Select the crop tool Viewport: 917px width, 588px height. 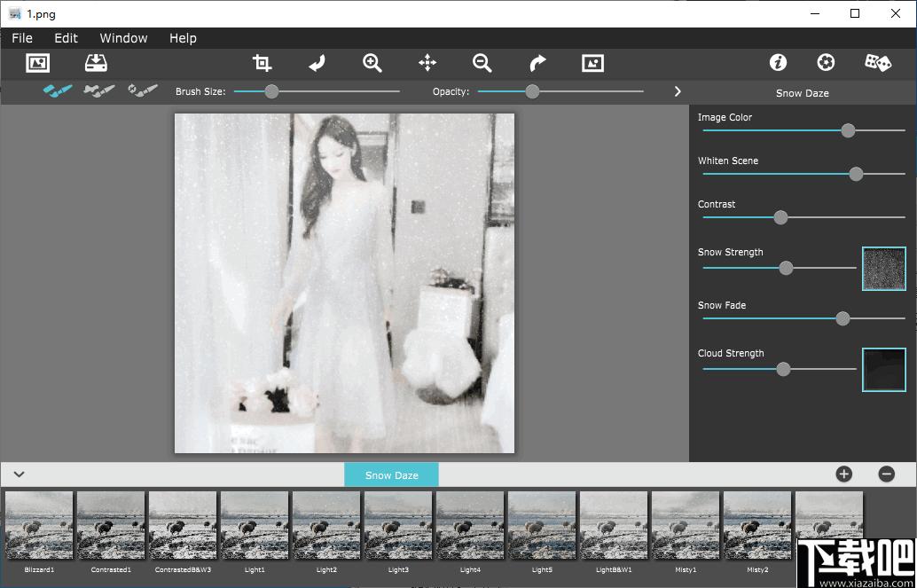click(262, 63)
